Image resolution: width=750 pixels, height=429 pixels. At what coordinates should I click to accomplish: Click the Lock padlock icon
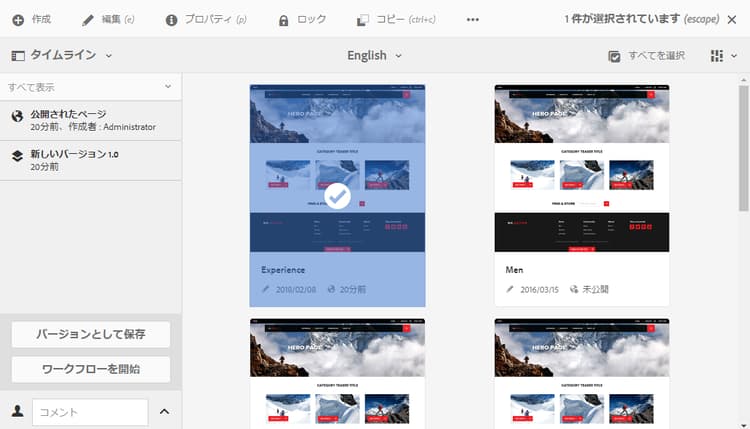click(x=284, y=21)
